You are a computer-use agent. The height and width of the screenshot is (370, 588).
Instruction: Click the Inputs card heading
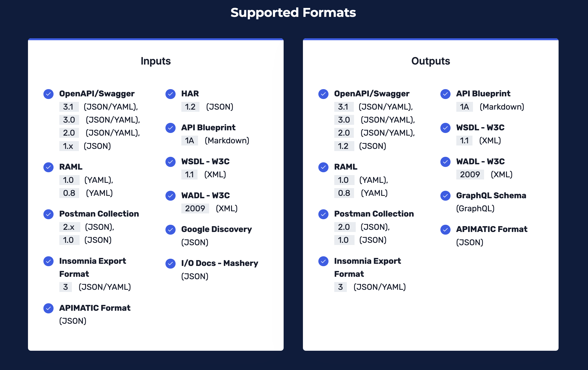click(156, 61)
